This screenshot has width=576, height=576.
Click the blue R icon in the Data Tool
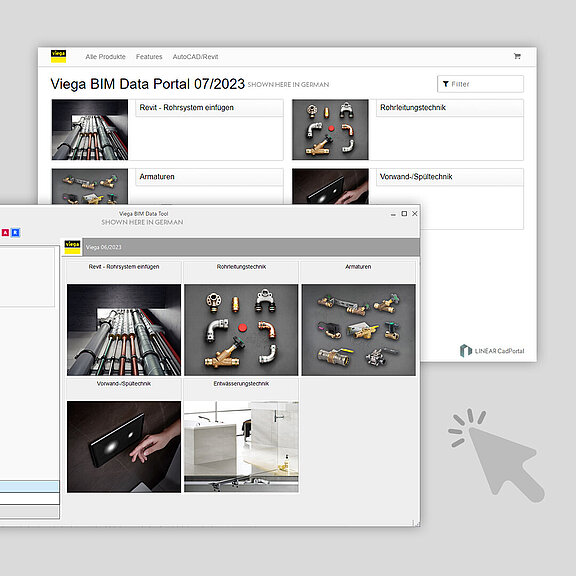[15, 233]
